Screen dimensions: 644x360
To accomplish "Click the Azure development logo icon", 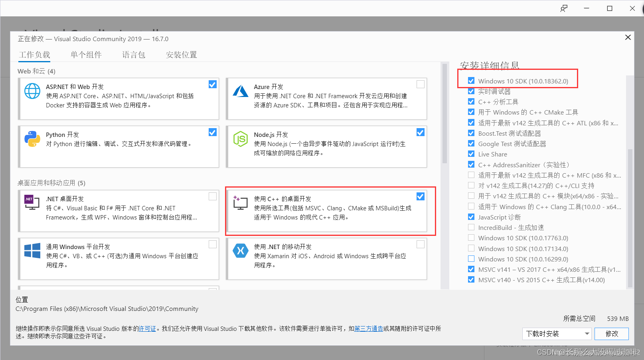I will point(241,91).
